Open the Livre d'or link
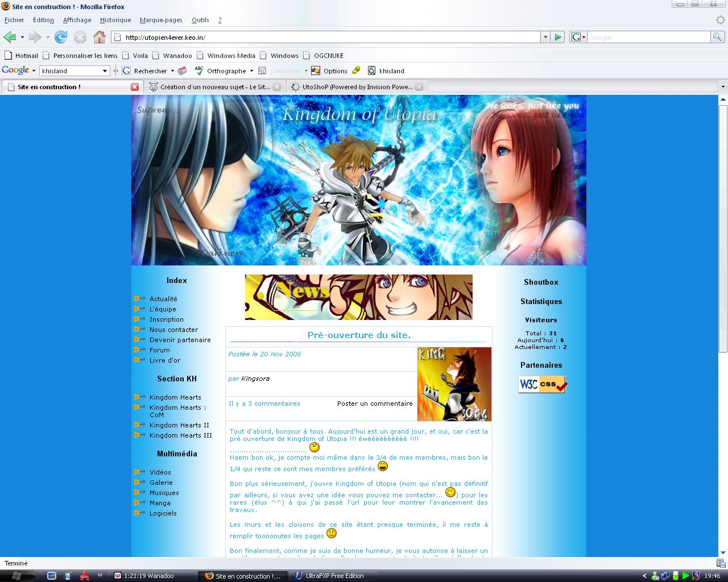This screenshot has height=582, width=728. (x=165, y=360)
